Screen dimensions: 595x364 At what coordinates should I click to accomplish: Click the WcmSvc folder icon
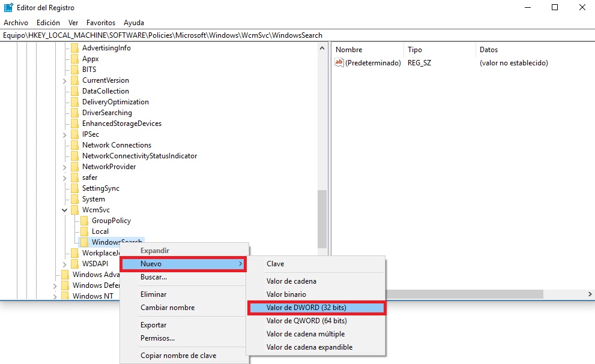click(x=75, y=210)
